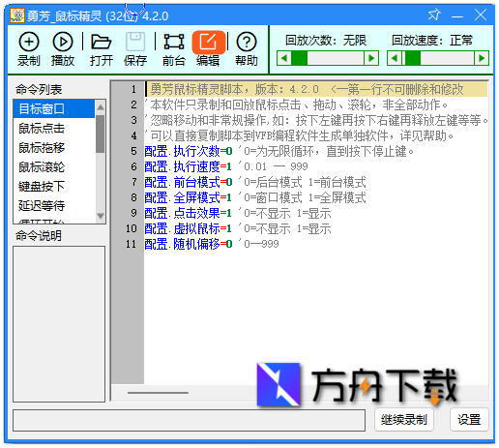Click comment line 3 about 忽略移动
Viewport: 499px width, 448px height.
click(x=316, y=120)
